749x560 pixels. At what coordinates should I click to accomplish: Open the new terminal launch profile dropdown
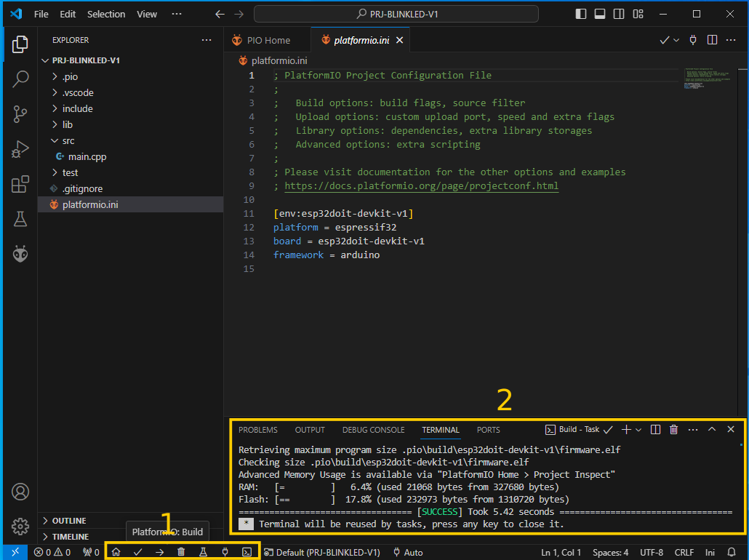[x=638, y=430]
